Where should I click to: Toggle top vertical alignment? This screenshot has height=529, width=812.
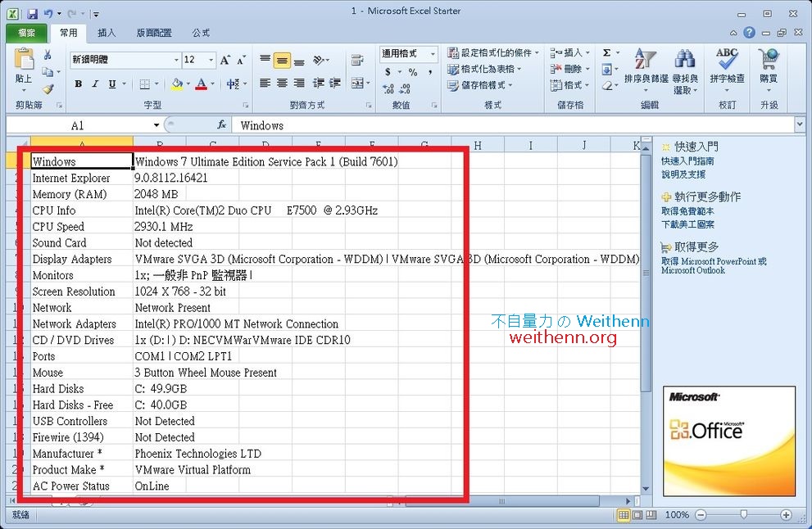click(x=265, y=60)
